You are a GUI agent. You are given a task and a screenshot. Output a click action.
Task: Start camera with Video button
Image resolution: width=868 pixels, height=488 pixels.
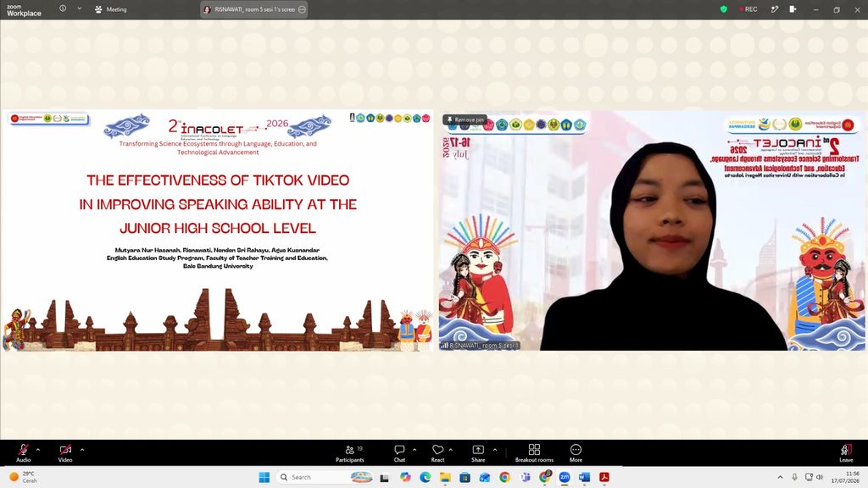65,452
